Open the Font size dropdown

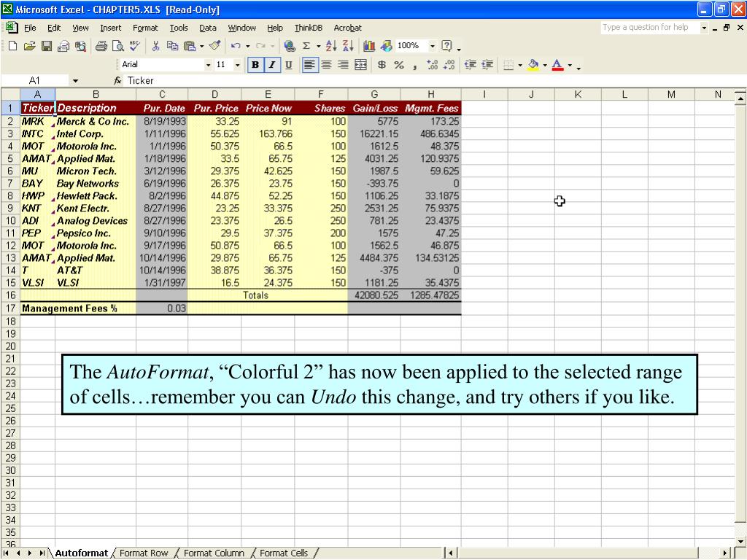point(238,65)
